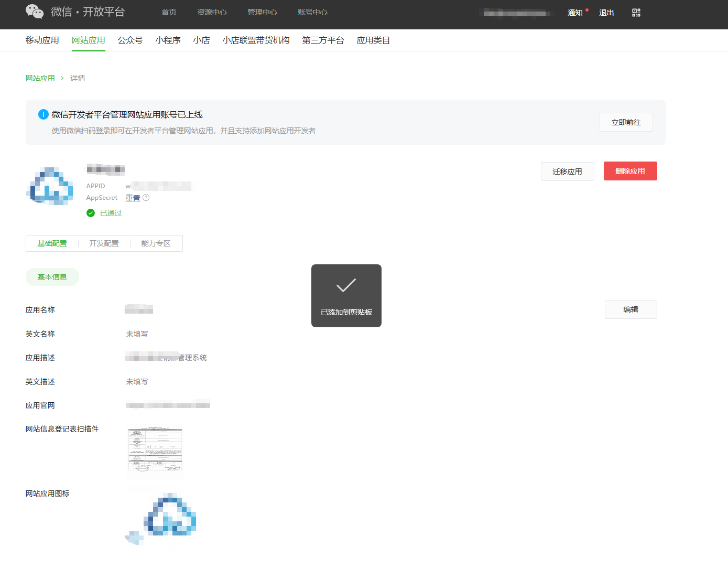The width and height of the screenshot is (728, 579).
Task: Select the 网站应用 tab
Action: tap(88, 40)
